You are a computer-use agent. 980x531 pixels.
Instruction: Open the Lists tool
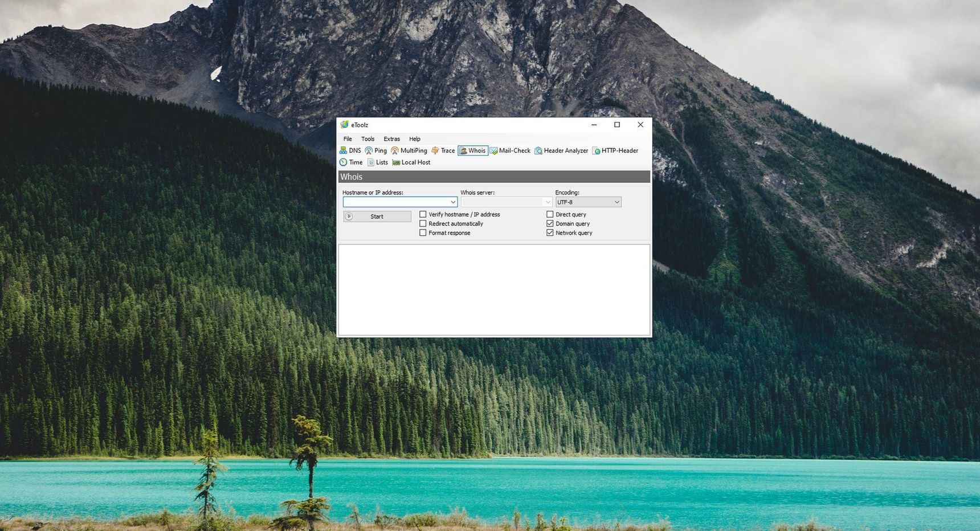tap(377, 162)
